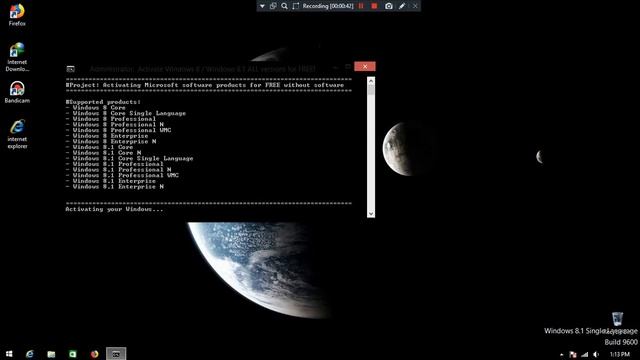Screen dimensions: 640x360
Task: Click the '#Supported products:' line in the console
Action: 103,102
